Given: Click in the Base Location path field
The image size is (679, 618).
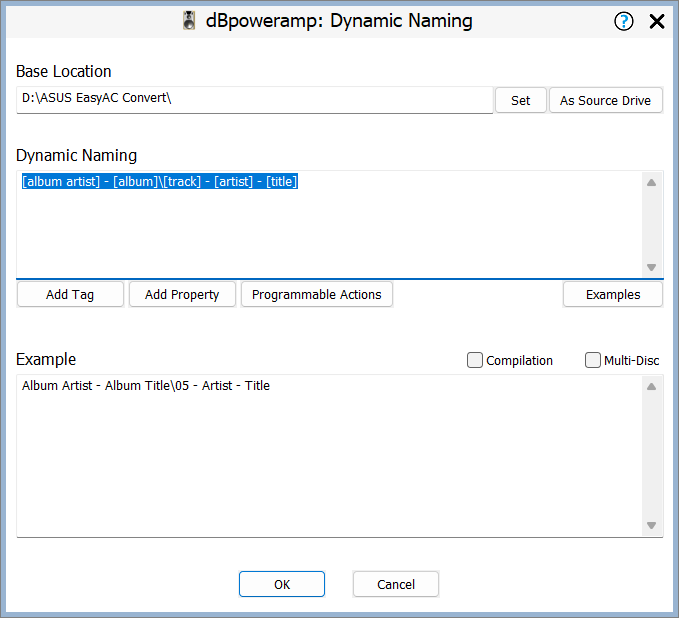Looking at the screenshot, I should 254,100.
